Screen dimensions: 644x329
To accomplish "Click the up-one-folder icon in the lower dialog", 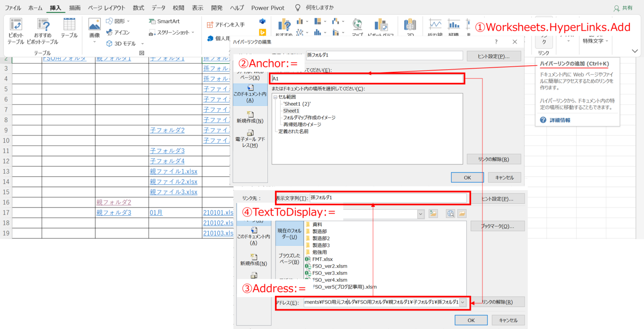I will tap(433, 214).
